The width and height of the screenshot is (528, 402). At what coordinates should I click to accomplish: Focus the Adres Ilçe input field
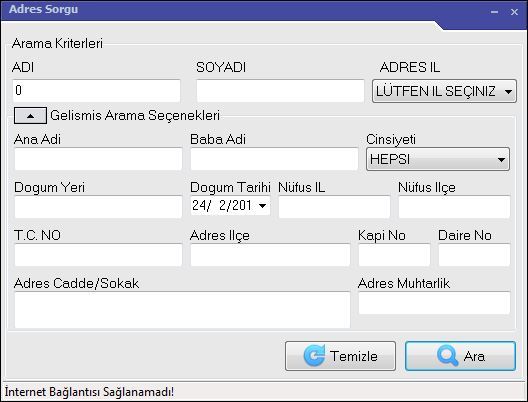coord(270,255)
